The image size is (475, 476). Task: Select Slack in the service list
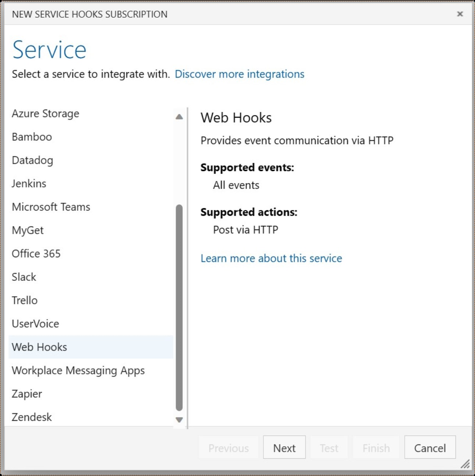tap(24, 277)
